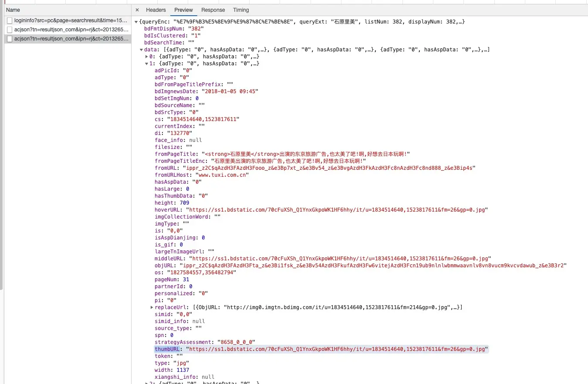Collapse the data array node

(x=142, y=50)
